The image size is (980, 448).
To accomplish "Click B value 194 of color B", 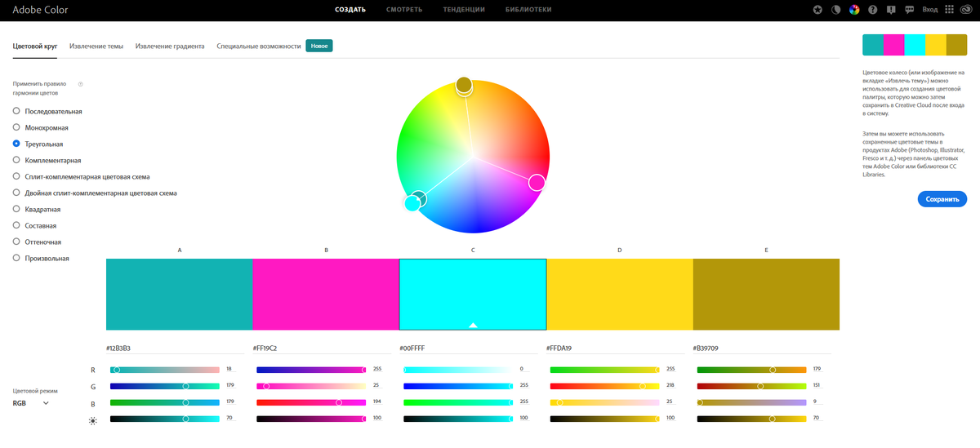I will [377, 402].
